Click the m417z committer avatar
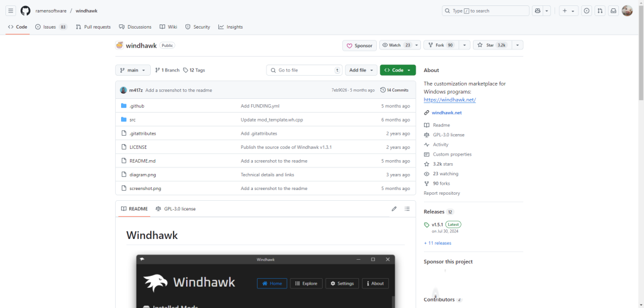The image size is (644, 308). click(123, 90)
